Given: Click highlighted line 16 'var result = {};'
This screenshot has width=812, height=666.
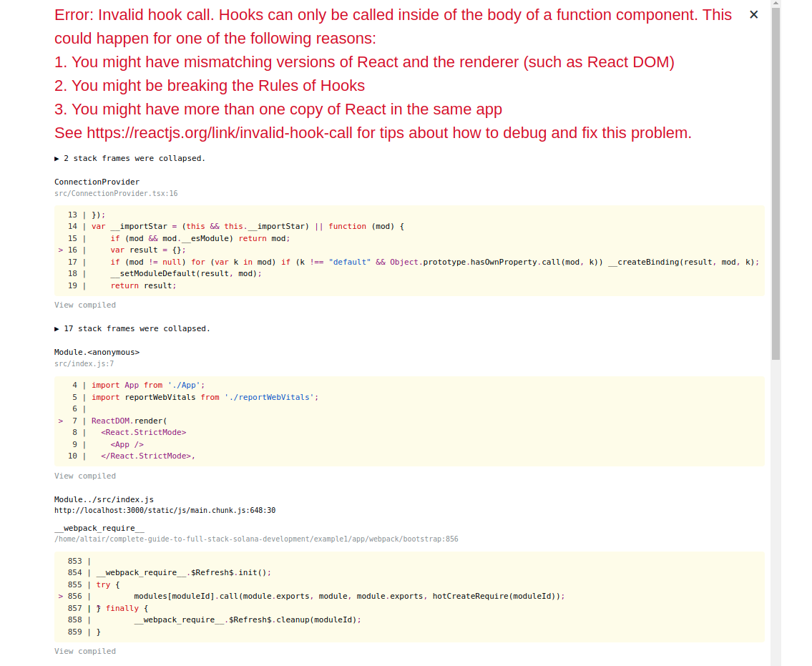Looking at the screenshot, I should [x=147, y=250].
